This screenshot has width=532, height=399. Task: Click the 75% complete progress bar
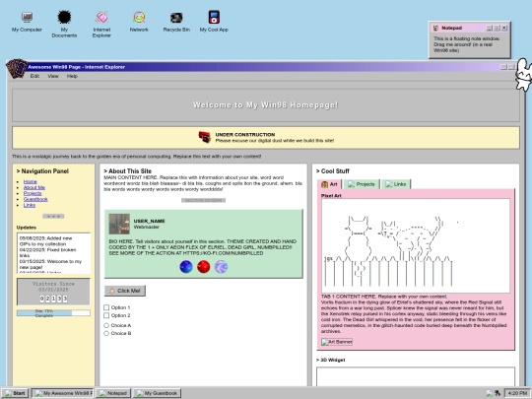tap(53, 313)
